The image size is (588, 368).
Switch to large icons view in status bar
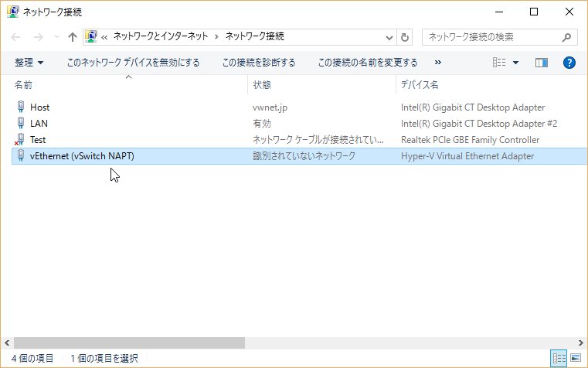coord(576,358)
